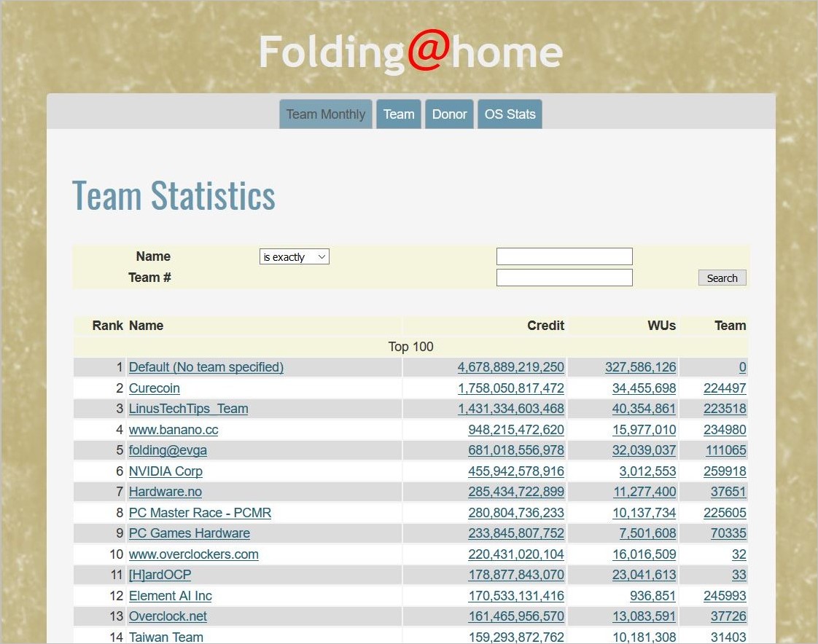
Task: Click PC Master Race - PCMR link
Action: click(200, 513)
